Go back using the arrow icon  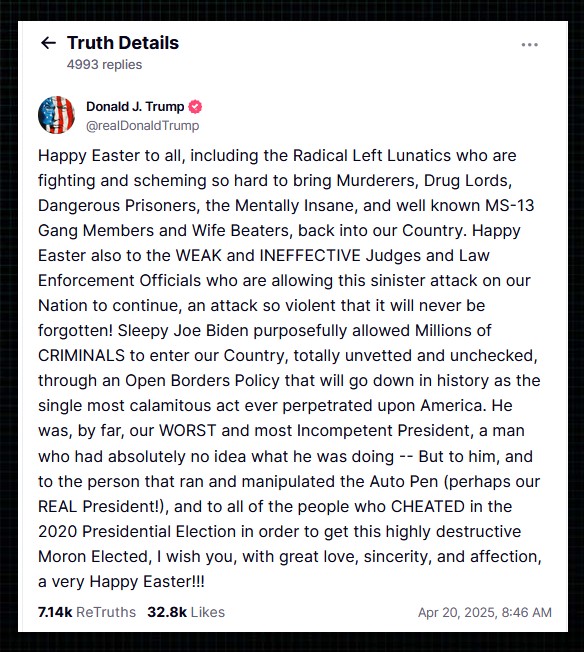coord(48,43)
